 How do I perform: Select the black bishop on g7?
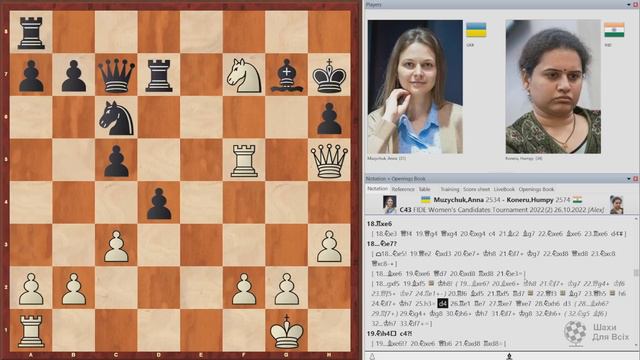tap(287, 77)
